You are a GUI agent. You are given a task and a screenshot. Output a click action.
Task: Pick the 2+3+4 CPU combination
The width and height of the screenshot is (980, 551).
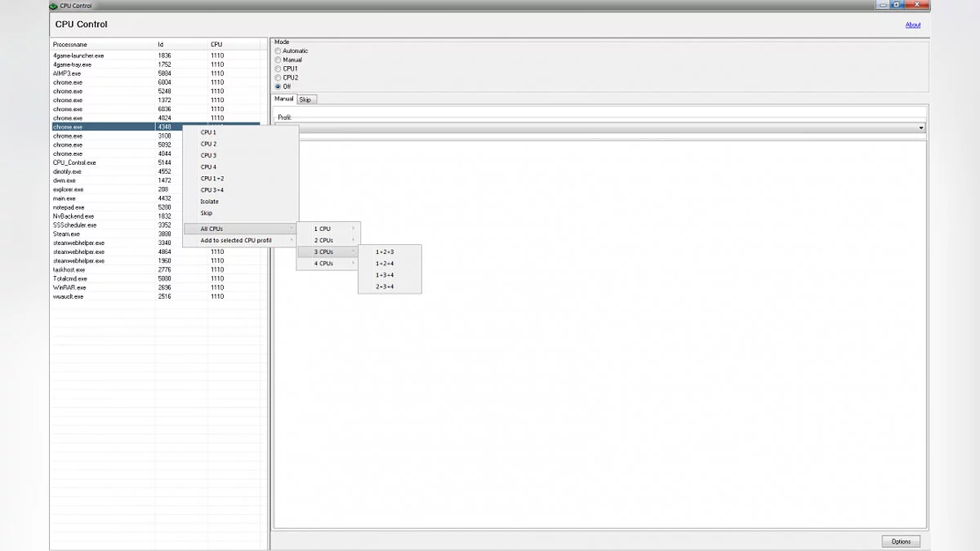(x=385, y=287)
